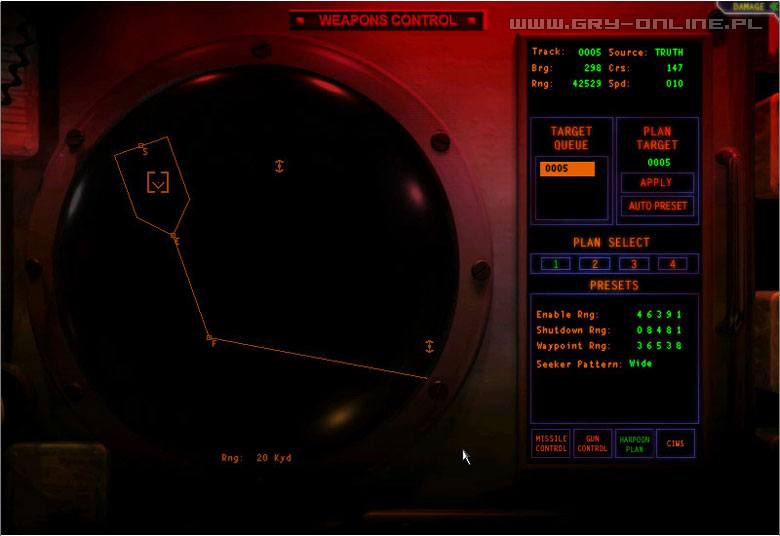Click the upper contact symbol on radar
This screenshot has width=780, height=536.
(279, 166)
